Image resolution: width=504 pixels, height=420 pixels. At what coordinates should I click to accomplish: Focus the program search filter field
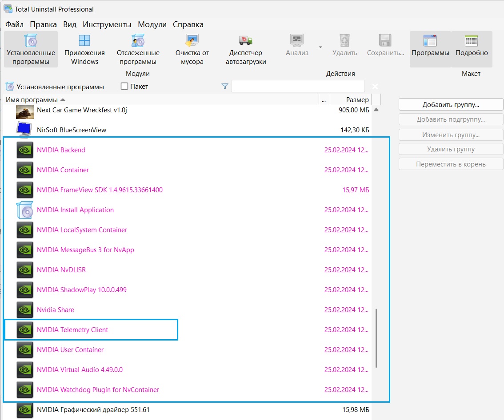[298, 87]
